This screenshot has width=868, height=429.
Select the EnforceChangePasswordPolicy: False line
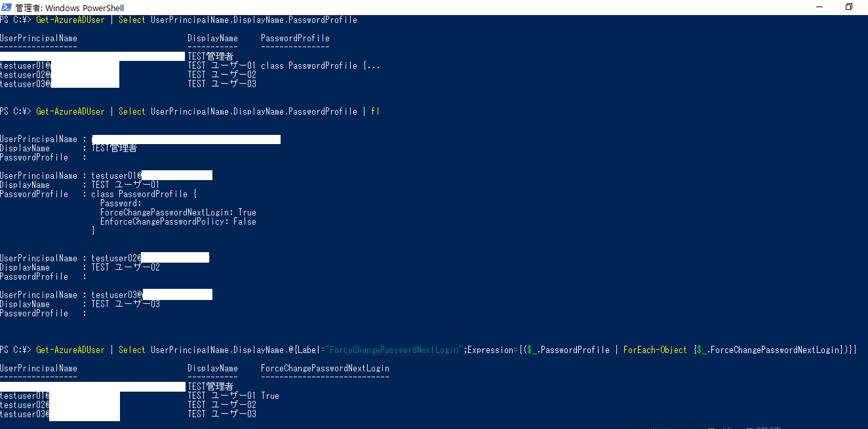click(178, 222)
